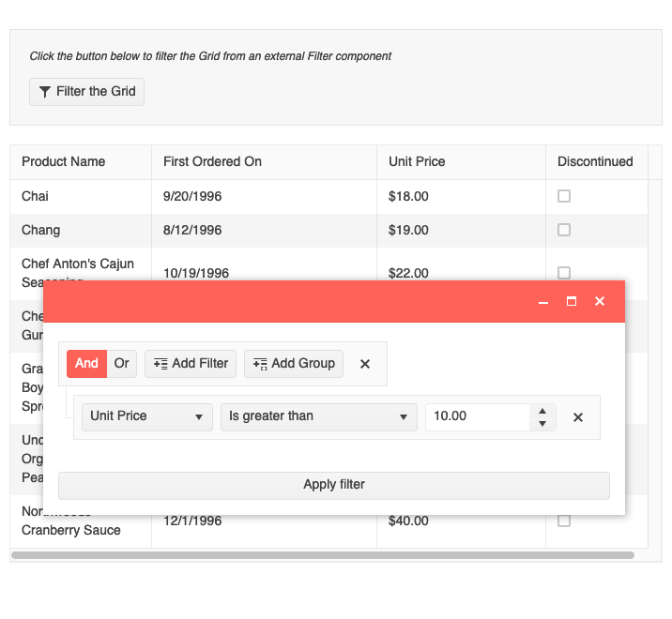Image resolution: width=672 pixels, height=619 pixels.
Task: Open the Is greater than operator dropdown
Action: [x=319, y=416]
